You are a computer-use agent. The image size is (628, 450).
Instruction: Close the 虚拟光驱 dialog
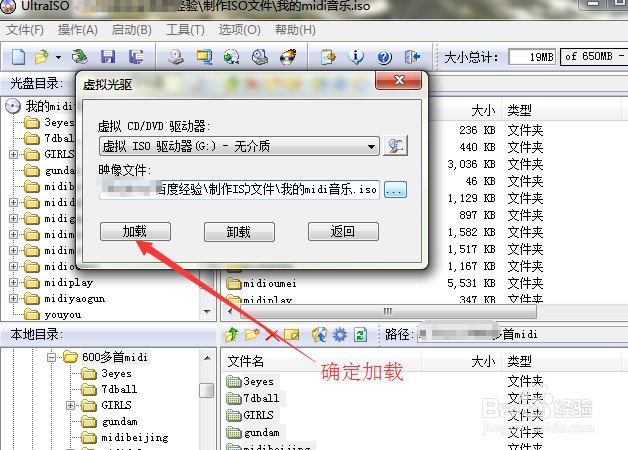399,80
